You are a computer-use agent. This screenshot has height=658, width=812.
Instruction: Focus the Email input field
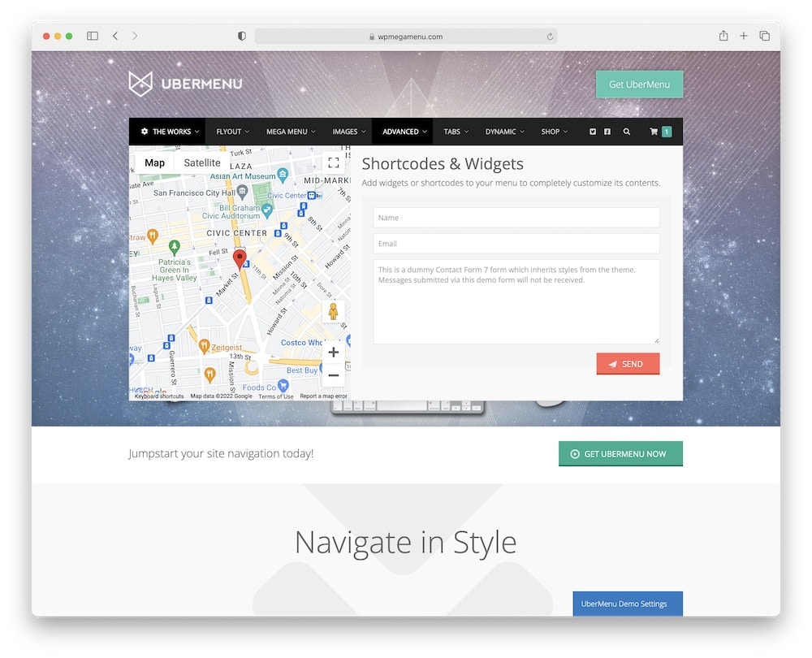pos(516,244)
